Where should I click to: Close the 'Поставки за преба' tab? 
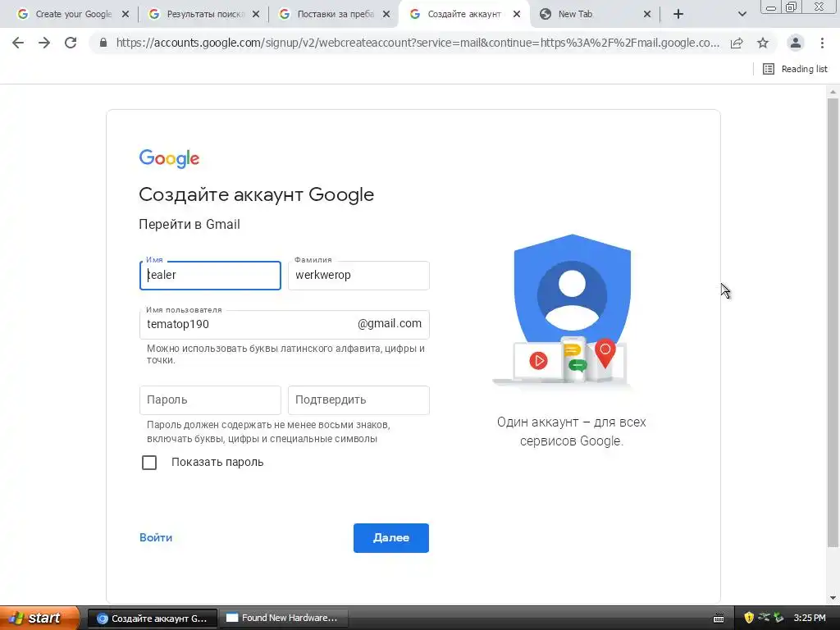[x=386, y=15]
